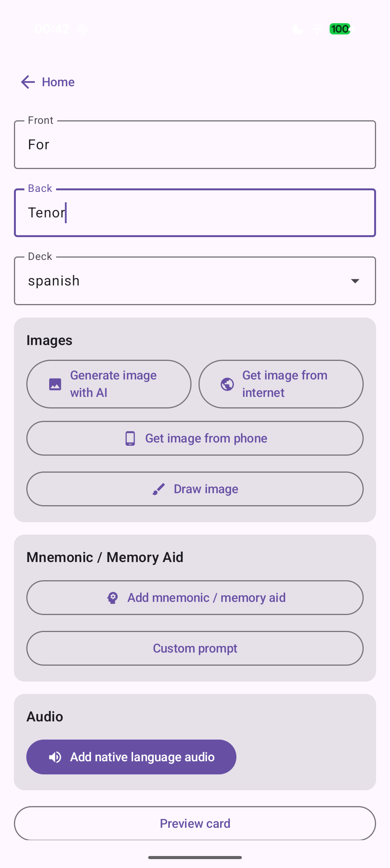Open the Images section header
Viewport: 390px width, 868px height.
pyautogui.click(x=50, y=340)
